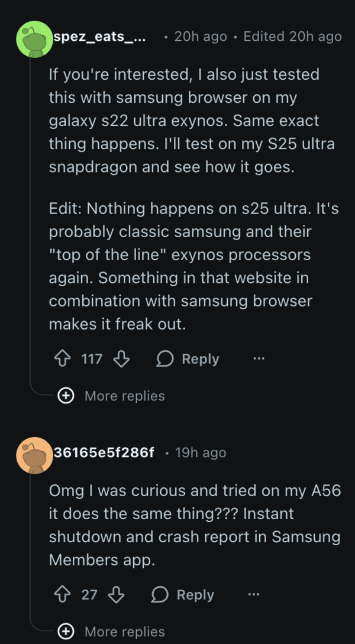Viewport: 355px width, 644px height.
Task: Click the plus circle icon under first comment
Action: point(66,396)
